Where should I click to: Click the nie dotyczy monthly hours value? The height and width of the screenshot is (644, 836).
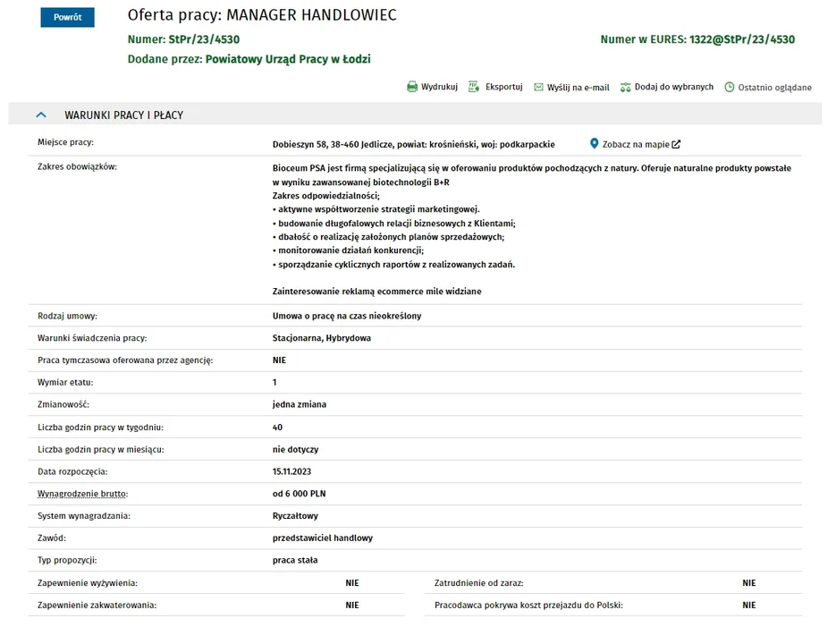pos(295,449)
